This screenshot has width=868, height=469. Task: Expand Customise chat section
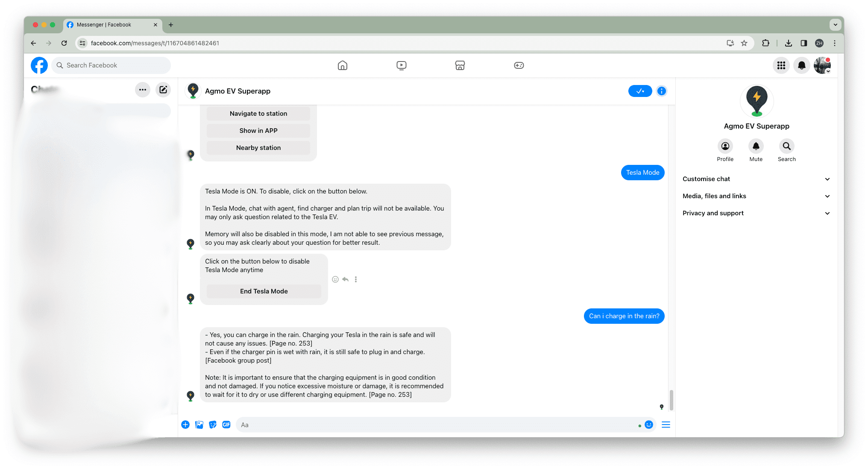757,179
